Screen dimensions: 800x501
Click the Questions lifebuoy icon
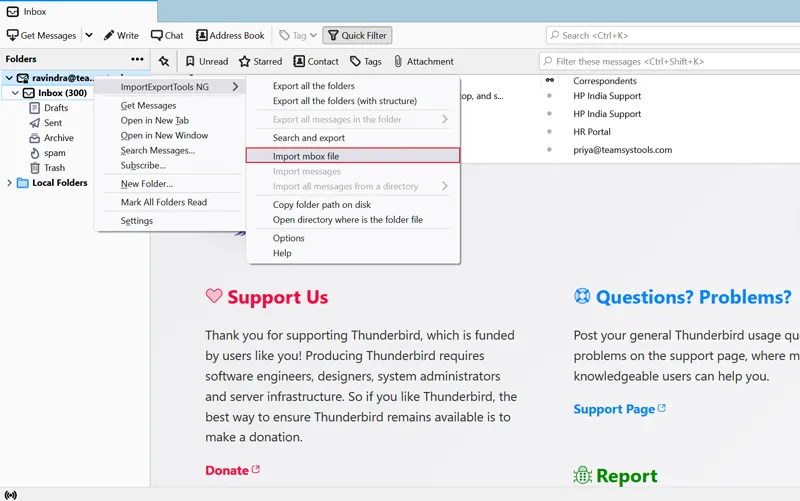pyautogui.click(x=582, y=296)
